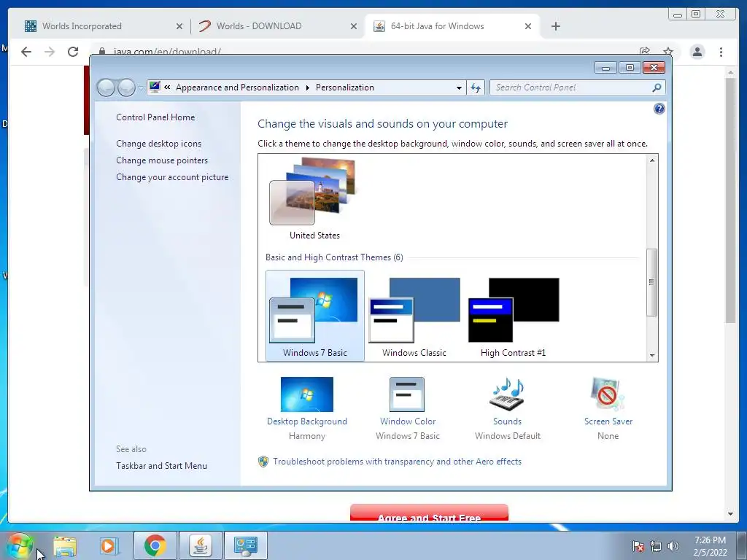
Task: Open the Windows Start menu
Action: tap(20, 545)
